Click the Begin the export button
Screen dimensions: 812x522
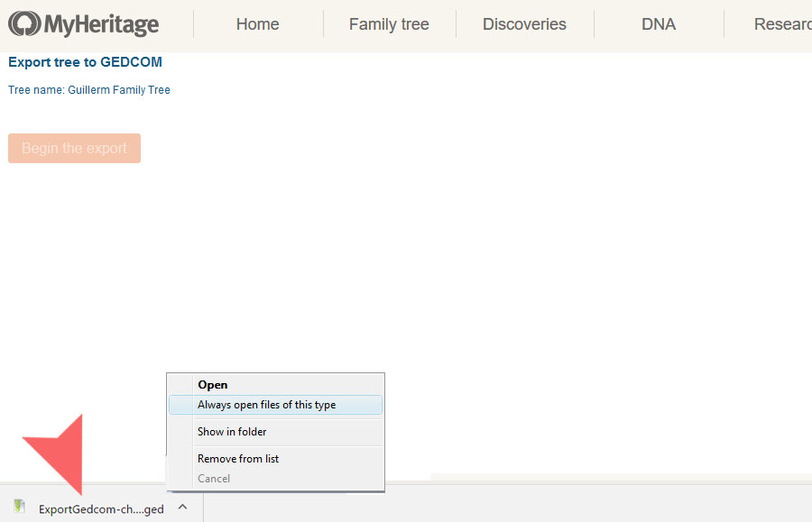point(74,149)
